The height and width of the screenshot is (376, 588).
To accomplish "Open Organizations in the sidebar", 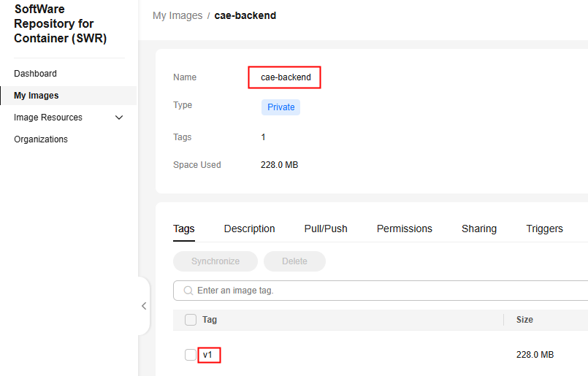I will coord(41,139).
